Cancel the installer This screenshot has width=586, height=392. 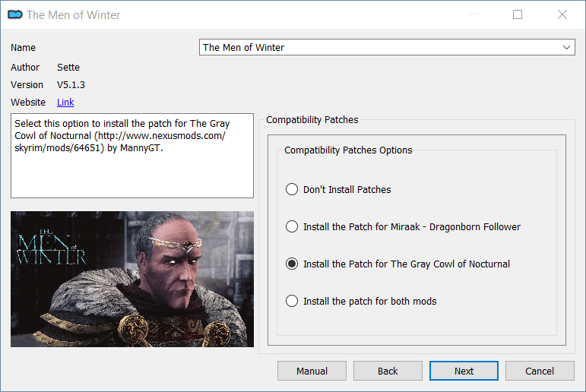(x=540, y=371)
